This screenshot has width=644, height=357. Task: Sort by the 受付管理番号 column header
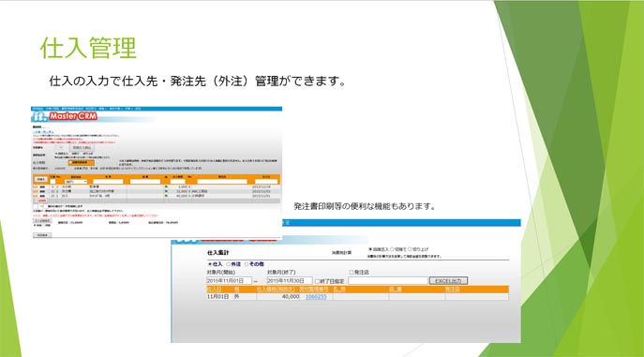click(x=314, y=290)
